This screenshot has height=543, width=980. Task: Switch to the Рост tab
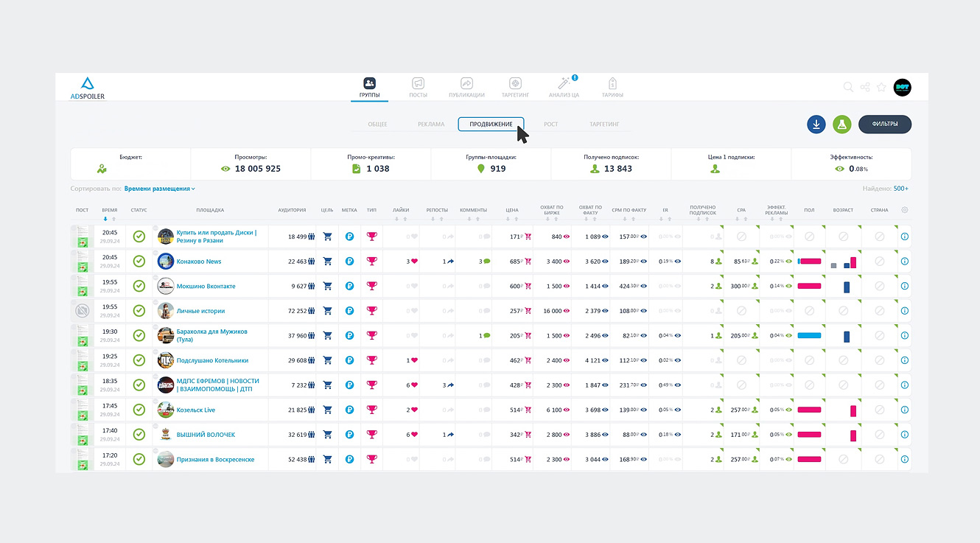pos(551,125)
